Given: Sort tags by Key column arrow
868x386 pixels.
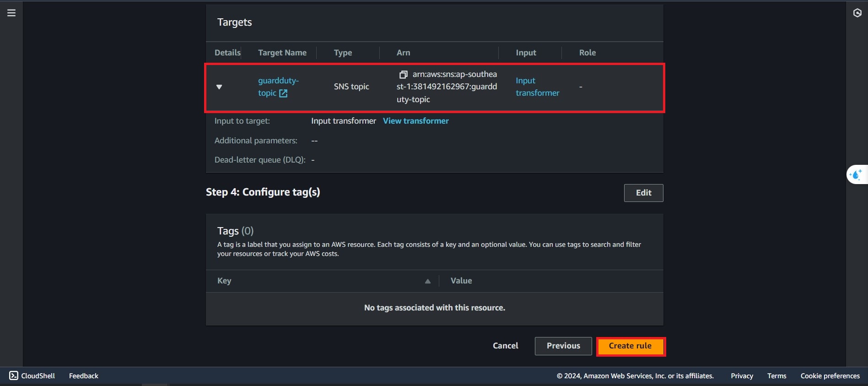Looking at the screenshot, I should pyautogui.click(x=427, y=281).
